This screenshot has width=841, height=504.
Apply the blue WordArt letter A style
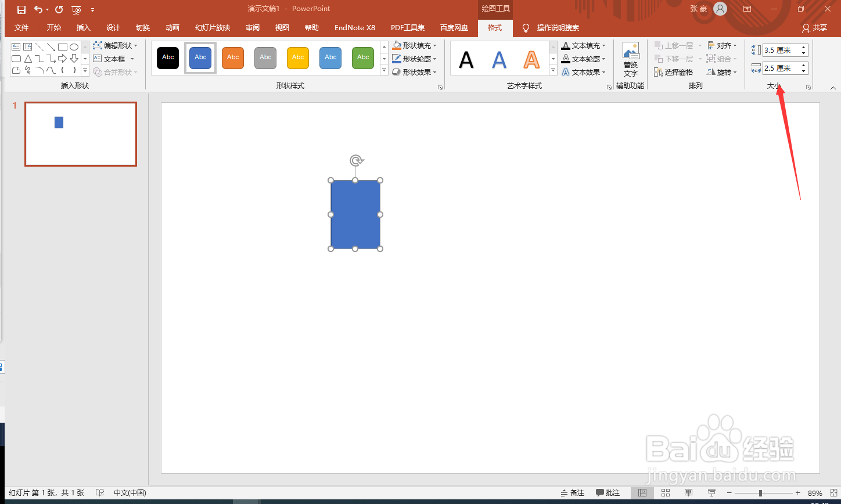(499, 60)
